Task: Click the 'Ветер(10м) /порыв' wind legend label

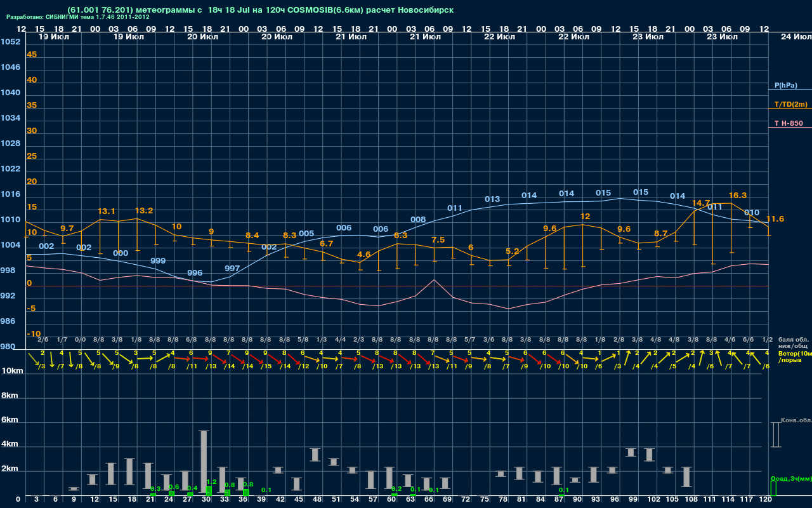Action: [x=794, y=356]
